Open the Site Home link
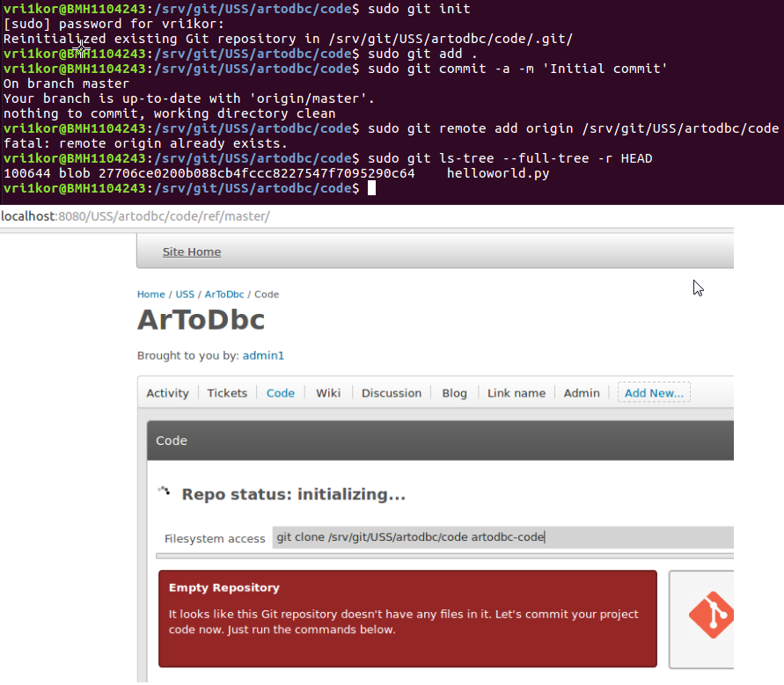 click(191, 252)
